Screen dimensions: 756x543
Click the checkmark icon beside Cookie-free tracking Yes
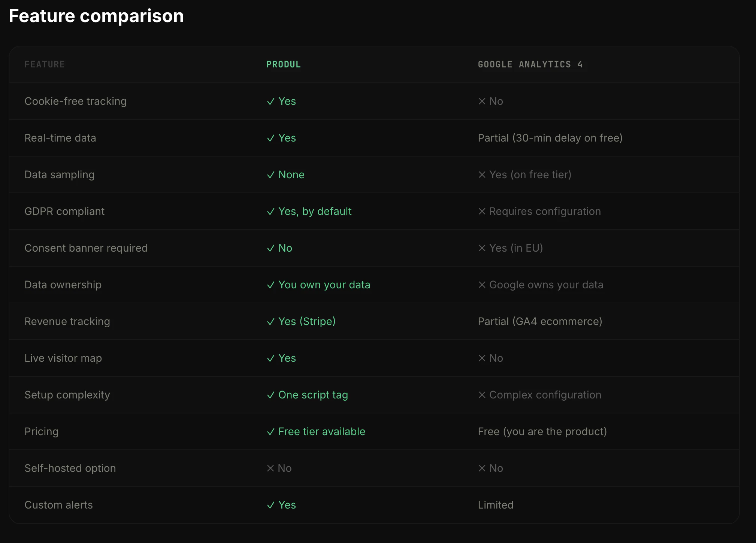tap(270, 101)
